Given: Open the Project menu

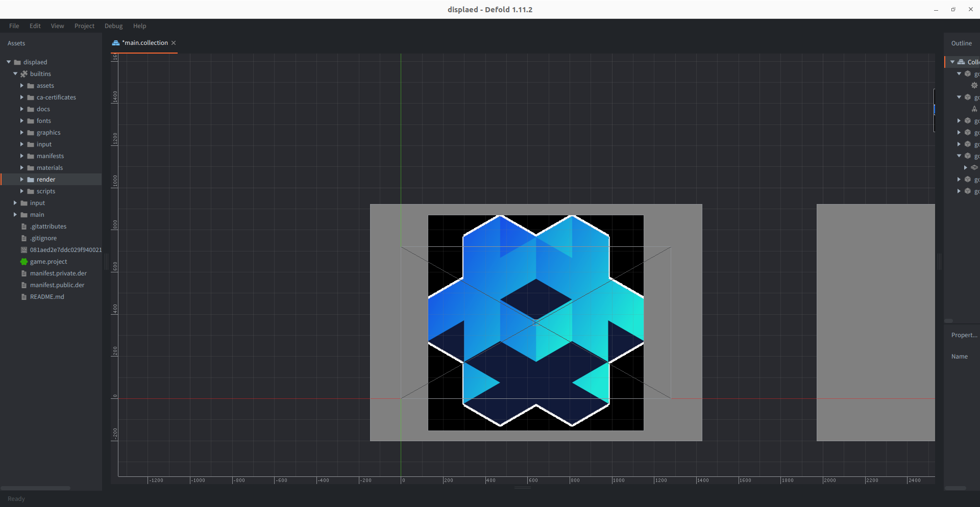Looking at the screenshot, I should (84, 26).
